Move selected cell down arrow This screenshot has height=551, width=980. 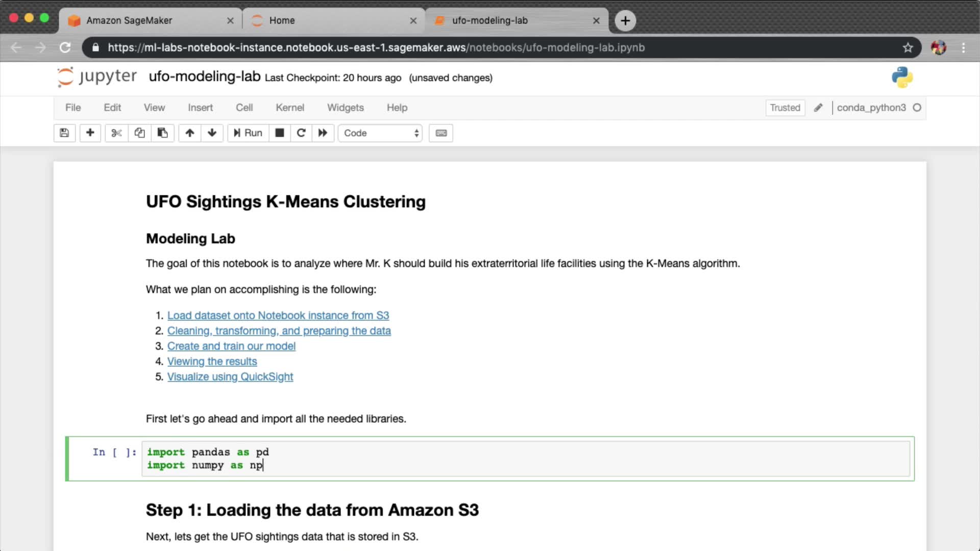click(x=212, y=133)
